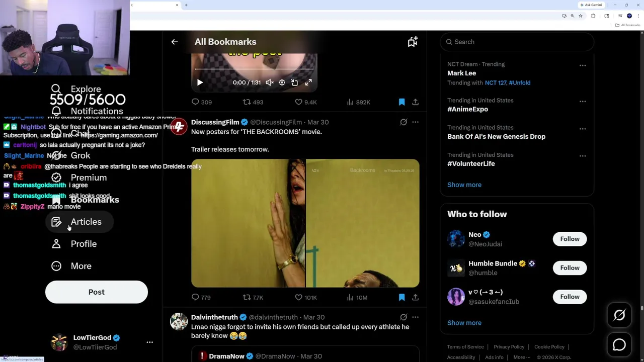Open the Premium menu item

(x=79, y=177)
